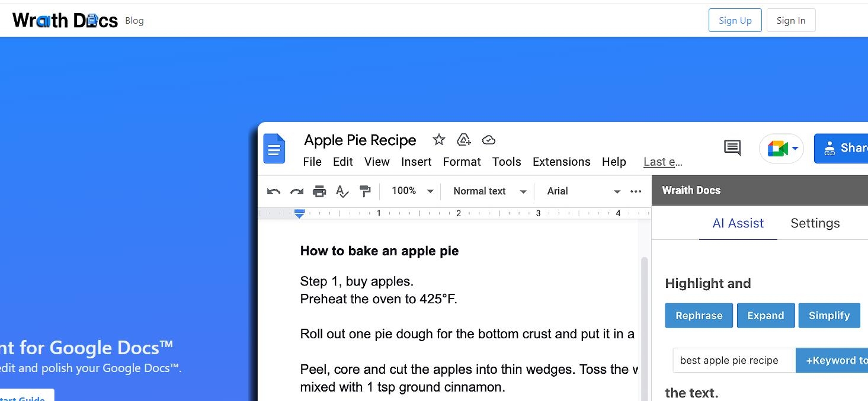This screenshot has width=868, height=401.
Task: Open the Edit menu
Action: point(343,162)
